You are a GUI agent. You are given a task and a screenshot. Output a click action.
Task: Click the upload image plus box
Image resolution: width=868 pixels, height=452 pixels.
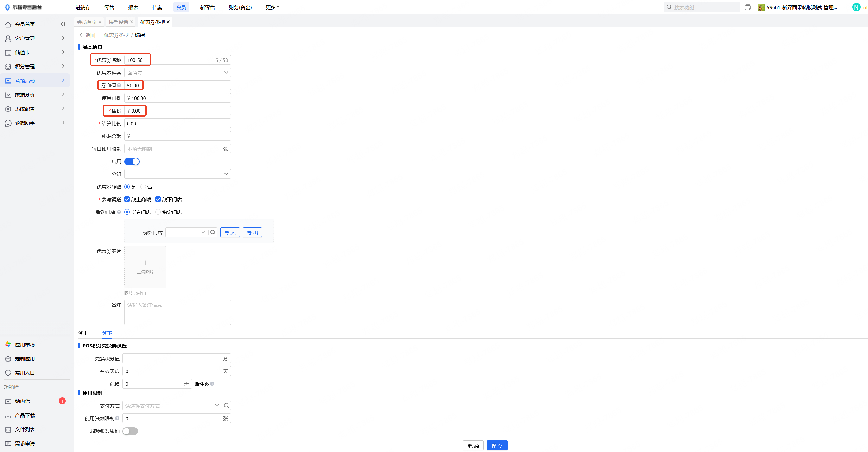145,267
